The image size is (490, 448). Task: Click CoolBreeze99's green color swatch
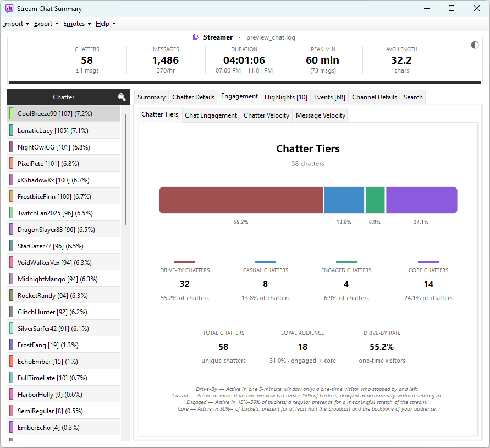(x=11, y=114)
